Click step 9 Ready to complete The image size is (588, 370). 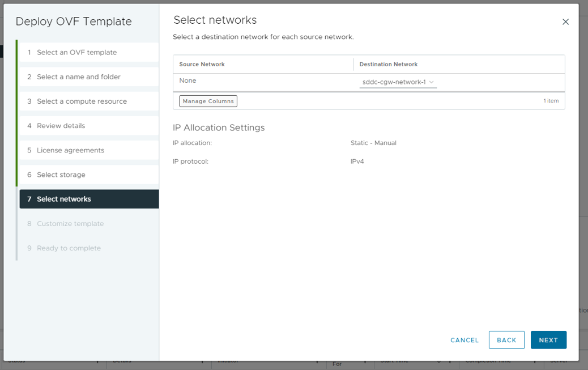pos(69,248)
